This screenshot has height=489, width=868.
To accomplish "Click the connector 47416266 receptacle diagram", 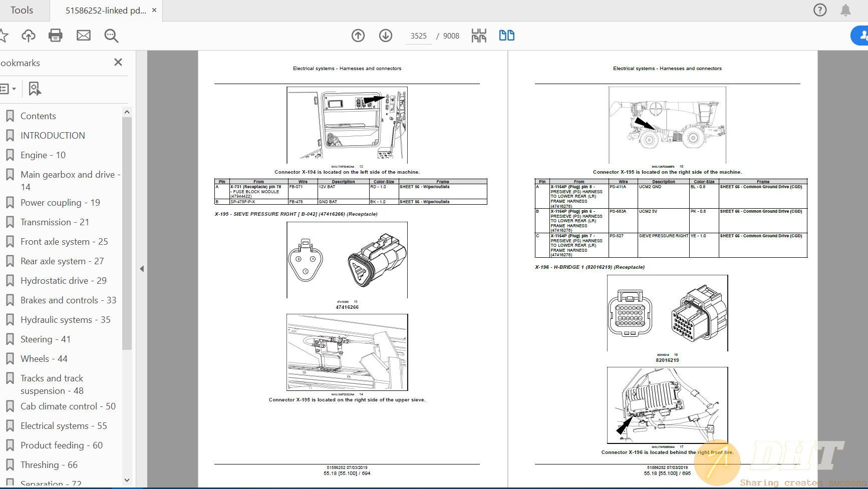I will pyautogui.click(x=347, y=260).
